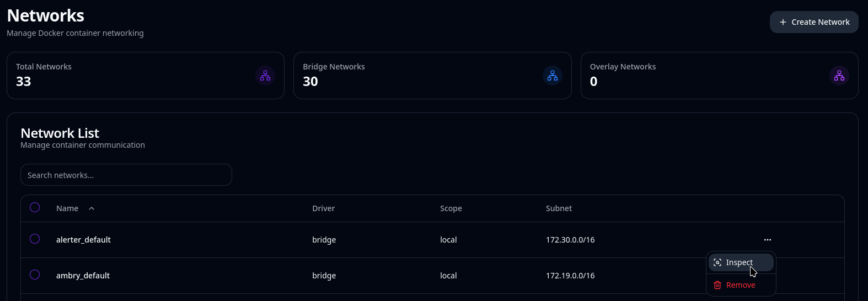Open the alerter_default network name
868x301 pixels.
coord(83,240)
